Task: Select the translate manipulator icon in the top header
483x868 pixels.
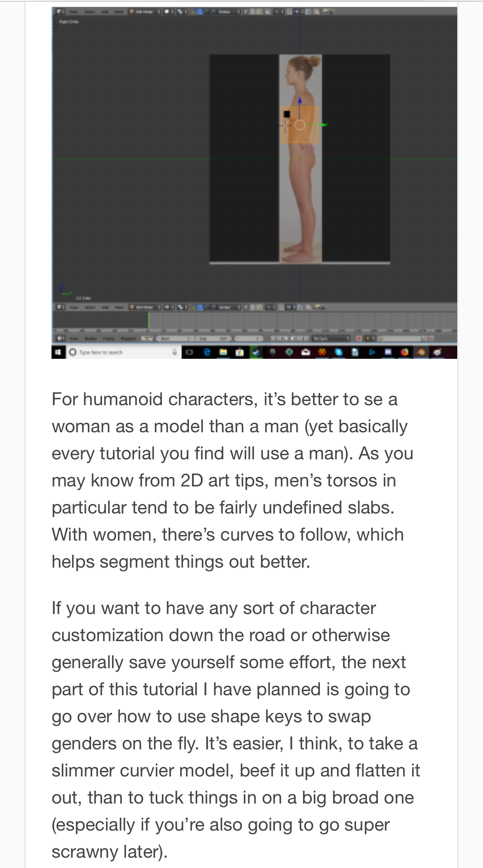Action: point(200,12)
